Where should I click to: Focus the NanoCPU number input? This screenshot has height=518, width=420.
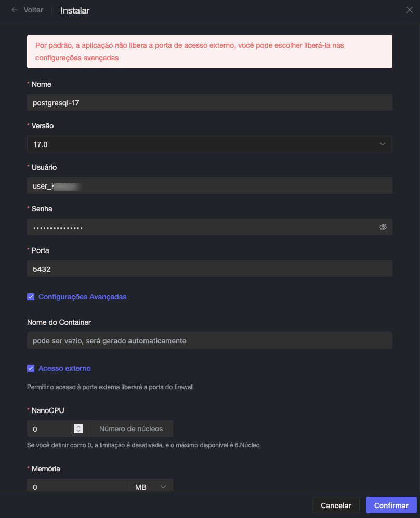(49, 429)
